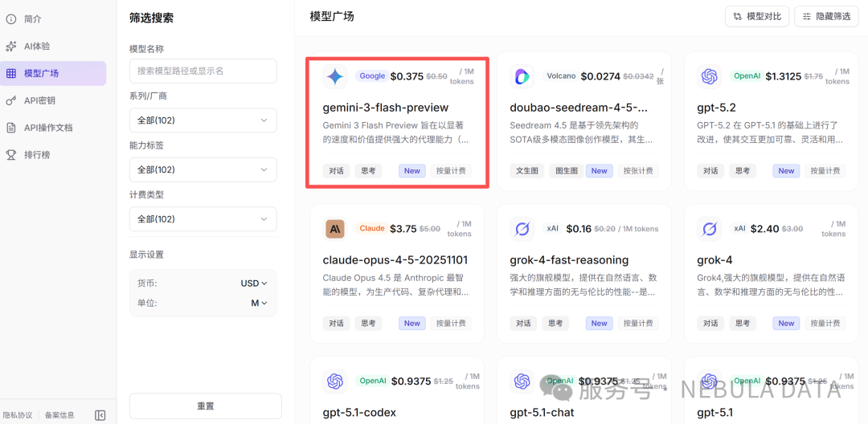868x424 pixels.
Task: Click the $1.3125 price on gpt-5.2 card
Action: click(x=784, y=76)
